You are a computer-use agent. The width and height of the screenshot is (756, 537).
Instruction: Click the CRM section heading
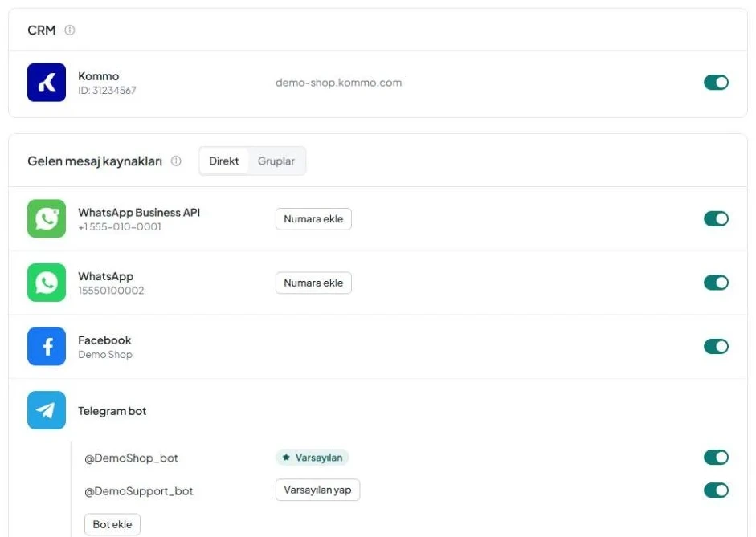coord(42,30)
